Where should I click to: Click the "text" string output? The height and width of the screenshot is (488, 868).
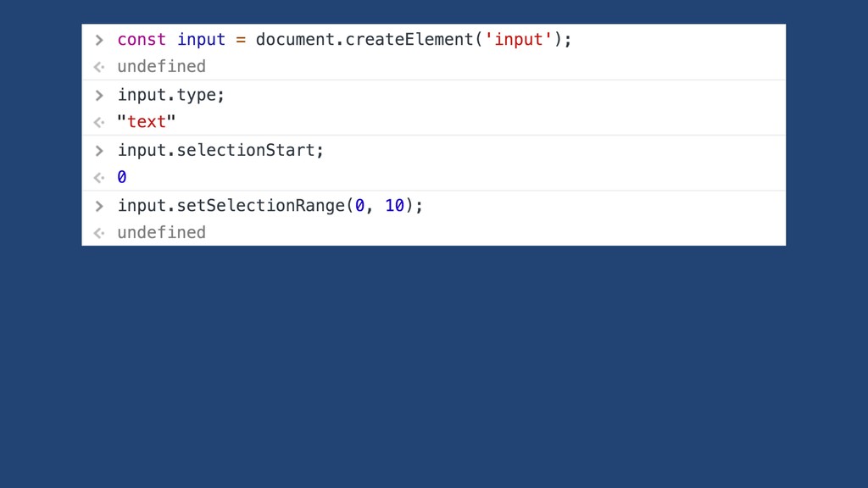[x=147, y=122]
